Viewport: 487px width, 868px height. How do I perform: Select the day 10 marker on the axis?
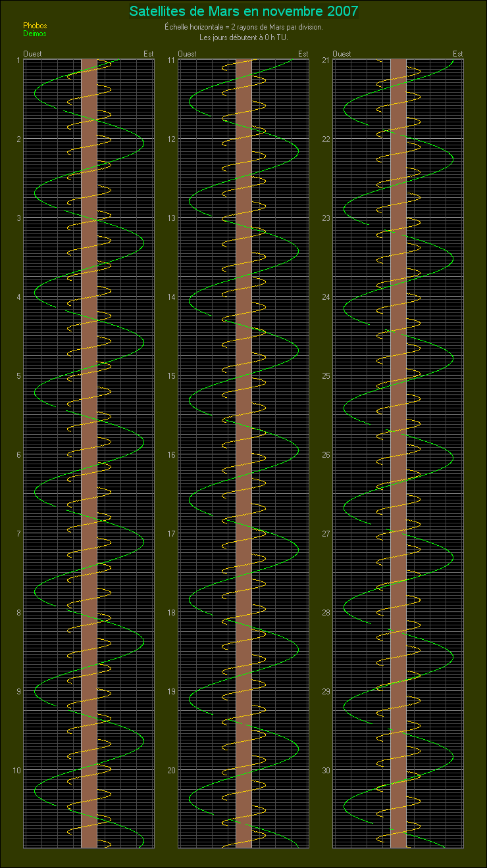16,771
